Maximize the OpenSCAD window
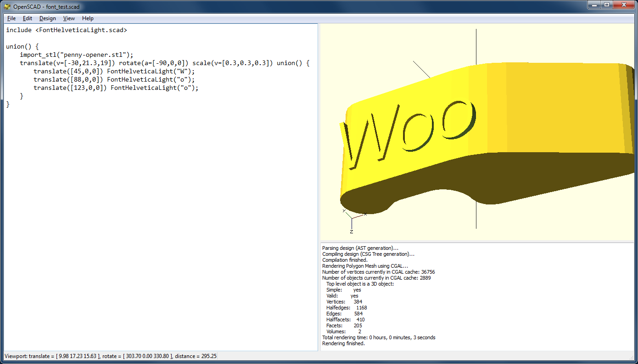The image size is (638, 364). click(606, 5)
